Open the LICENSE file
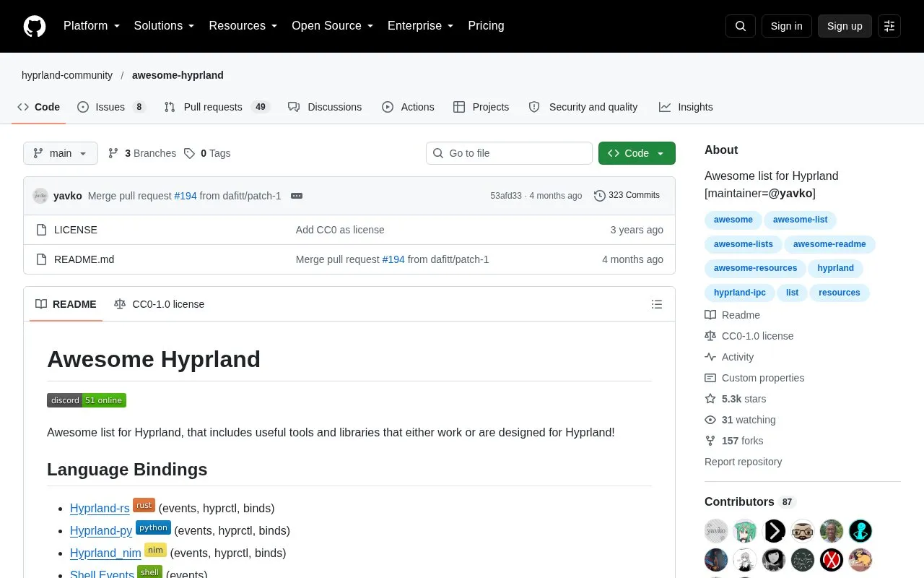Viewport: 924px width, 578px height. [x=76, y=230]
